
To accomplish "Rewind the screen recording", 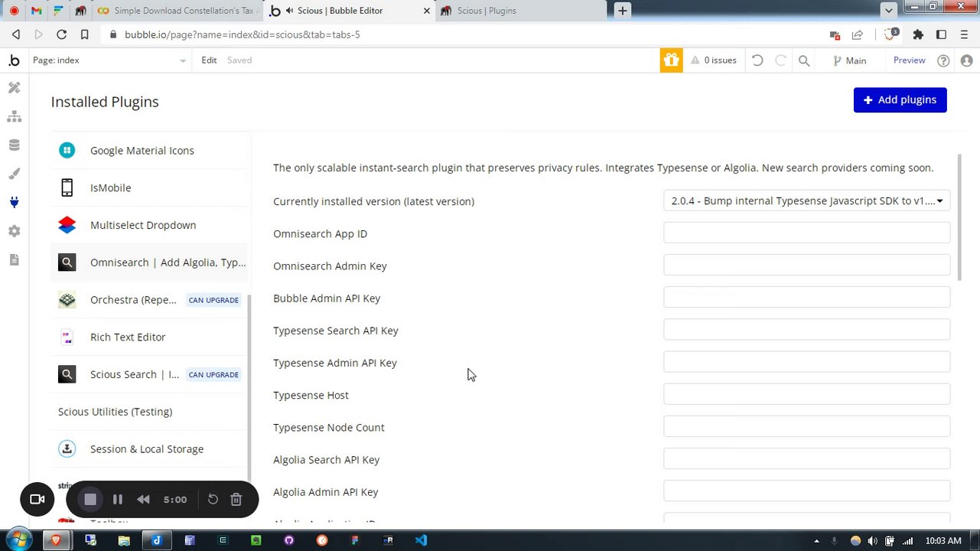I will pyautogui.click(x=143, y=500).
